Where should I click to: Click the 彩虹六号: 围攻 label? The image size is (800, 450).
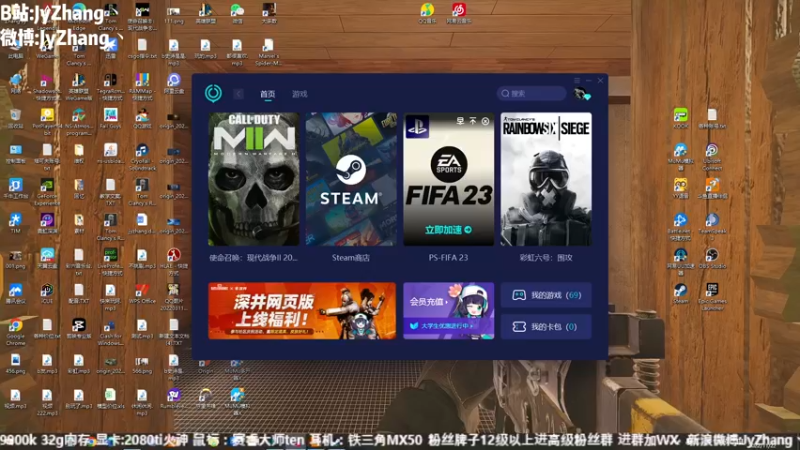[x=546, y=258]
